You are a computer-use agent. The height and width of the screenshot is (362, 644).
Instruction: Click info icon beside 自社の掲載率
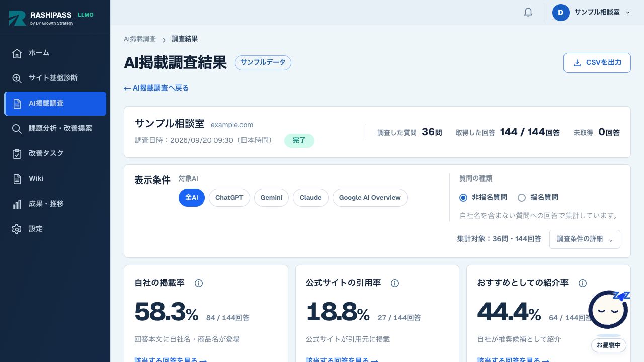tap(198, 283)
